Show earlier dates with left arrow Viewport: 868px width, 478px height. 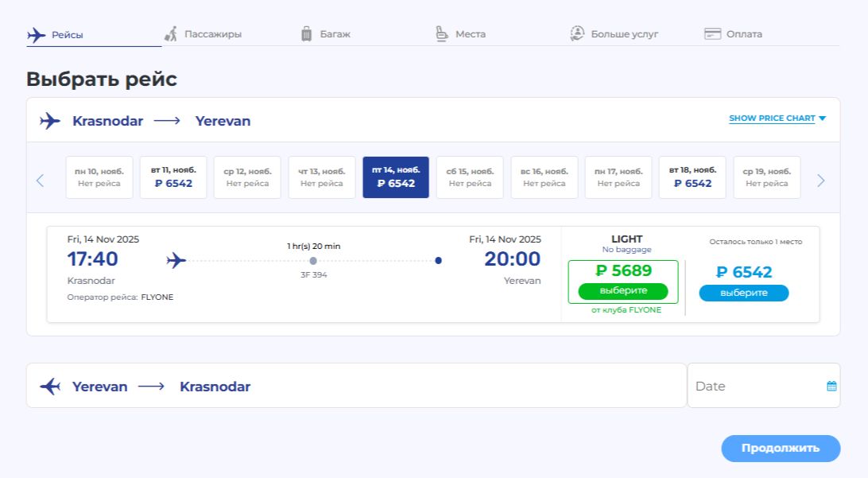(x=41, y=181)
